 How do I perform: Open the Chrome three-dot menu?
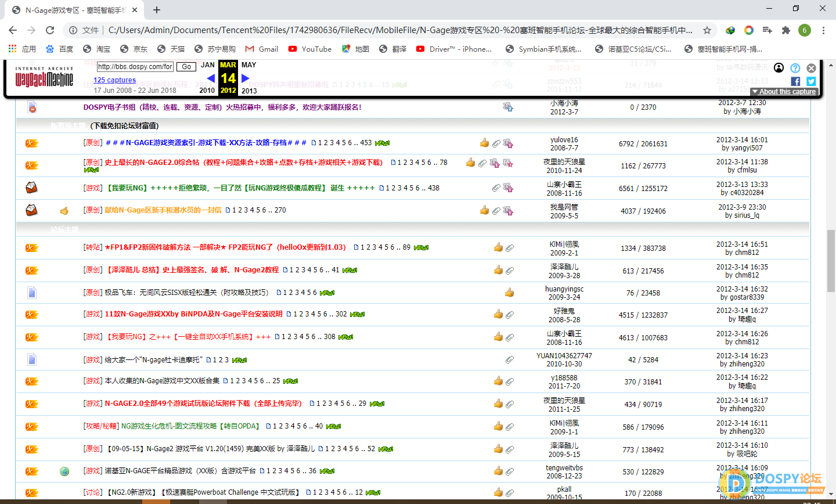823,30
